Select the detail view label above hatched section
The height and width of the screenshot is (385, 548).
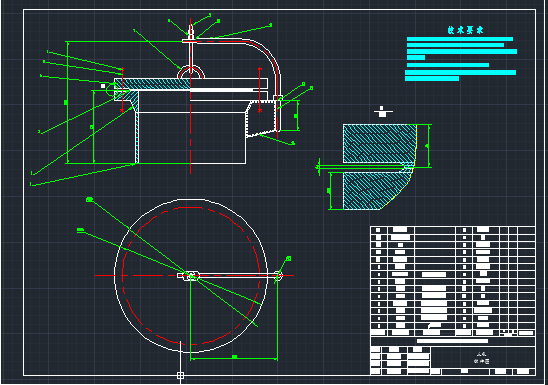[383, 112]
